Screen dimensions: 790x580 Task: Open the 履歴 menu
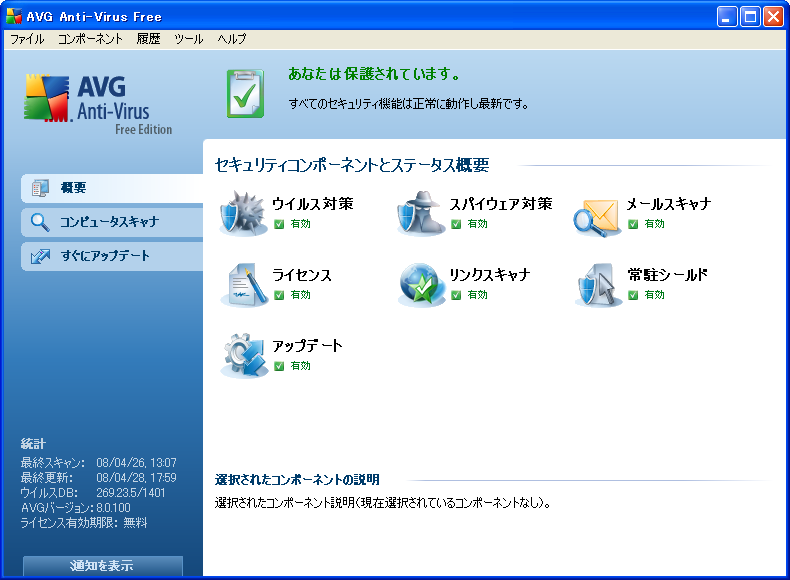click(x=149, y=39)
